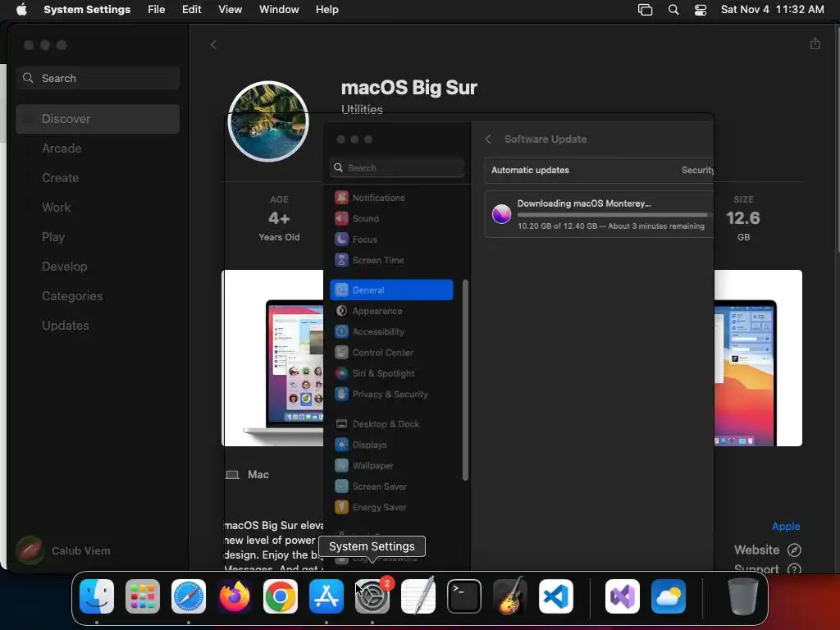
Task: Open the Apple menu
Action: tap(21, 9)
